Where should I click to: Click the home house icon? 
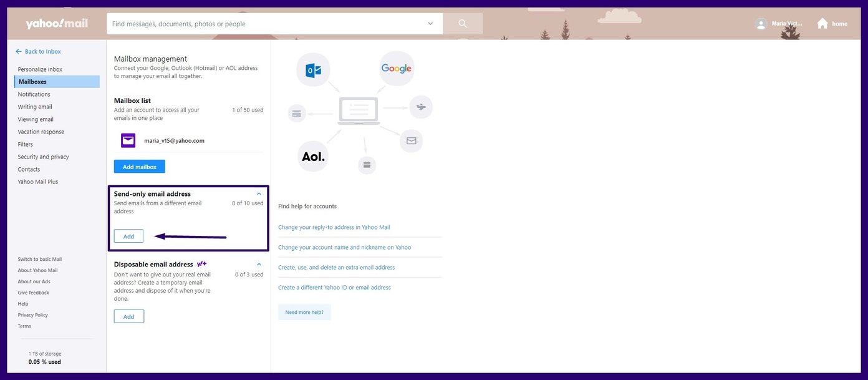(822, 24)
